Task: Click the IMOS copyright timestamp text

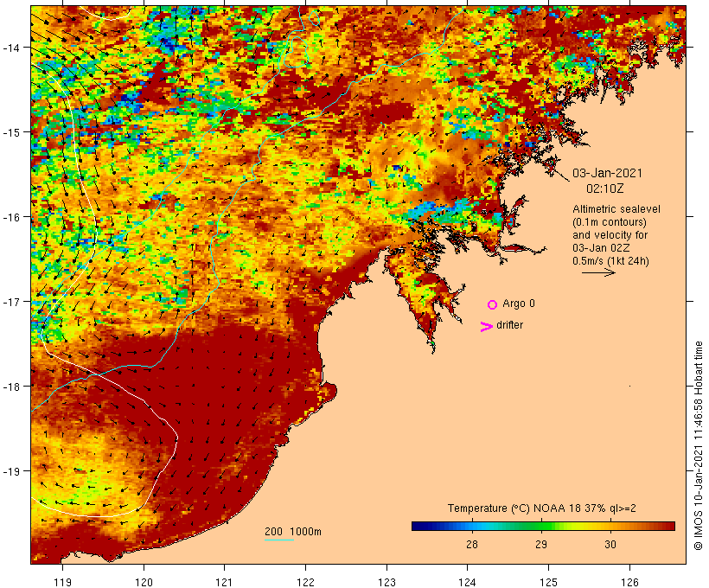Action: click(x=698, y=445)
